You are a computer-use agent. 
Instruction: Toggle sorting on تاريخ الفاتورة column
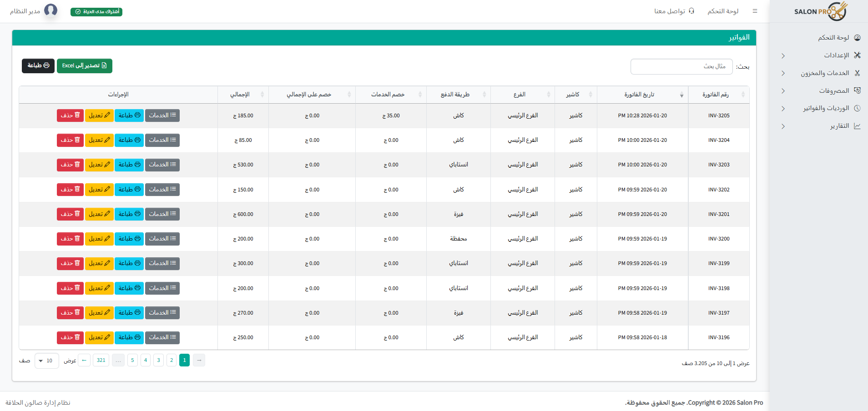pyautogui.click(x=681, y=94)
